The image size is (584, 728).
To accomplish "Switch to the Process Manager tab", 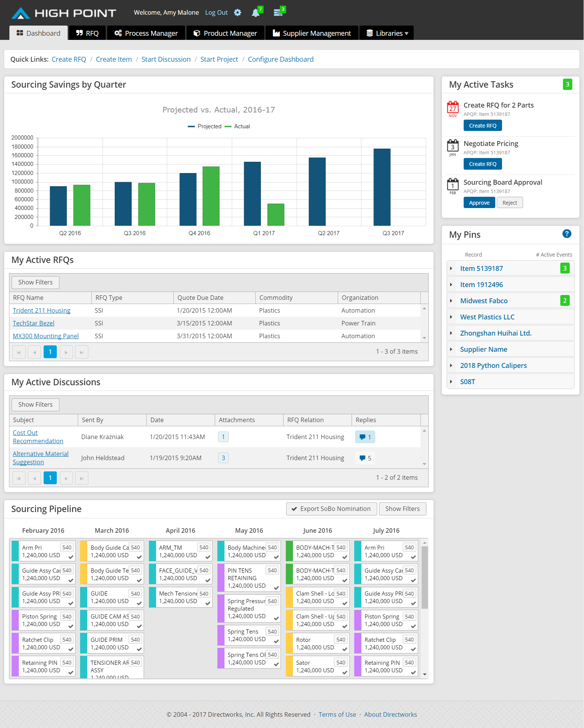I will (x=146, y=33).
